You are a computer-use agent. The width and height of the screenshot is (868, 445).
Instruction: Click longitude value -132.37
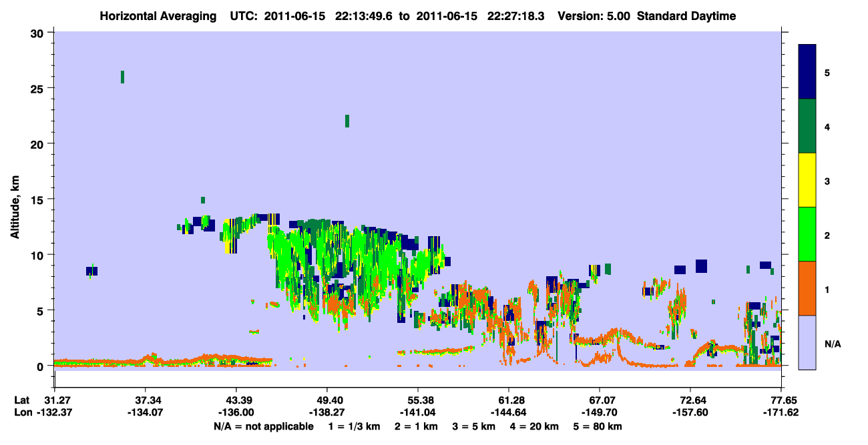[x=54, y=412]
